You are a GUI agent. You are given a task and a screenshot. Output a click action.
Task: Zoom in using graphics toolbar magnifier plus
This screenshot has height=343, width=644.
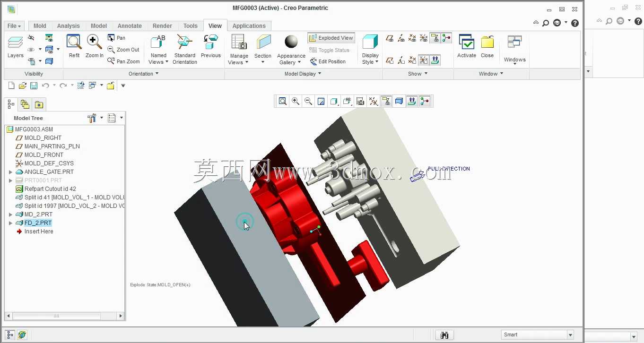(x=296, y=101)
